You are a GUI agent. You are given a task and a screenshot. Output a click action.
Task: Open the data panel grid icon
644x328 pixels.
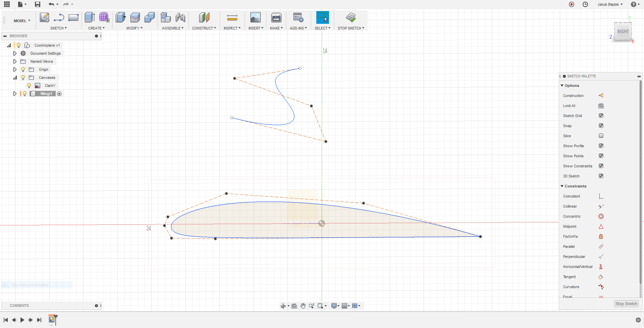[7, 4]
